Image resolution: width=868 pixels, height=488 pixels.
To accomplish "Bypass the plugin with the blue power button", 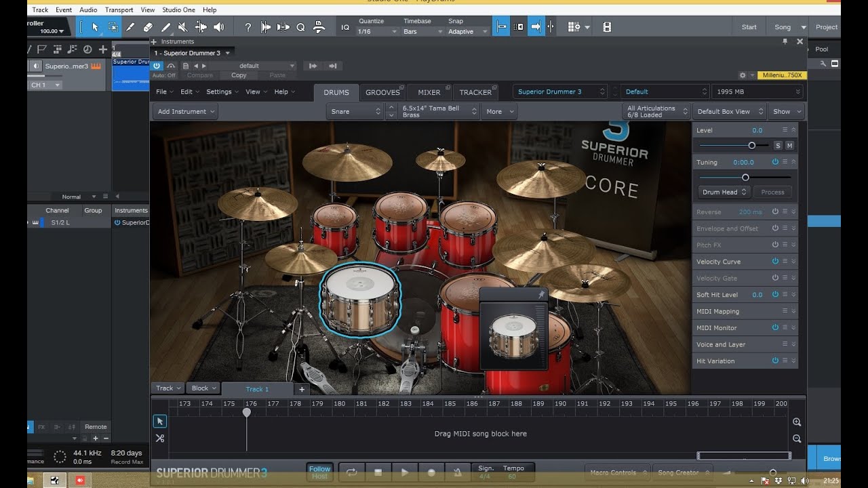I will 157,66.
